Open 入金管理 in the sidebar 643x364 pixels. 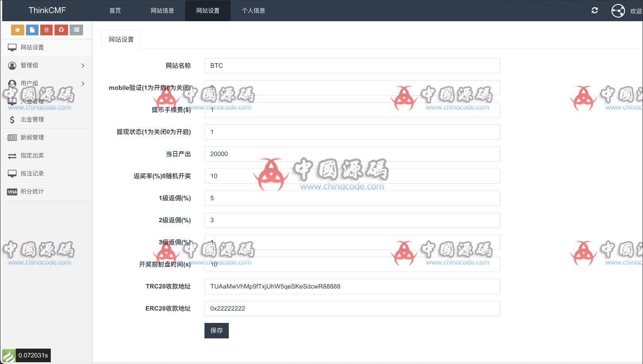pyautogui.click(x=46, y=102)
